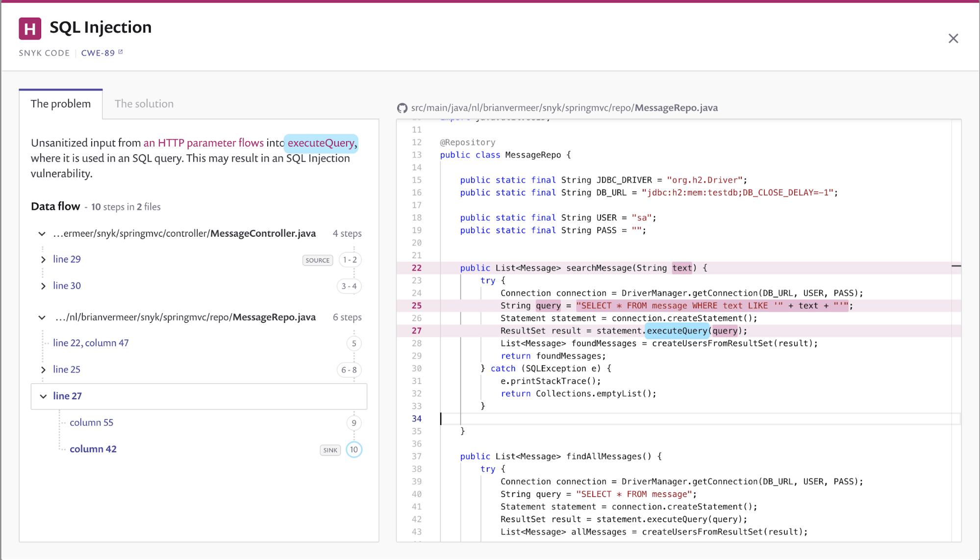Toggle visibility of MessageRepo.java section
The image size is (980, 560).
coord(42,317)
